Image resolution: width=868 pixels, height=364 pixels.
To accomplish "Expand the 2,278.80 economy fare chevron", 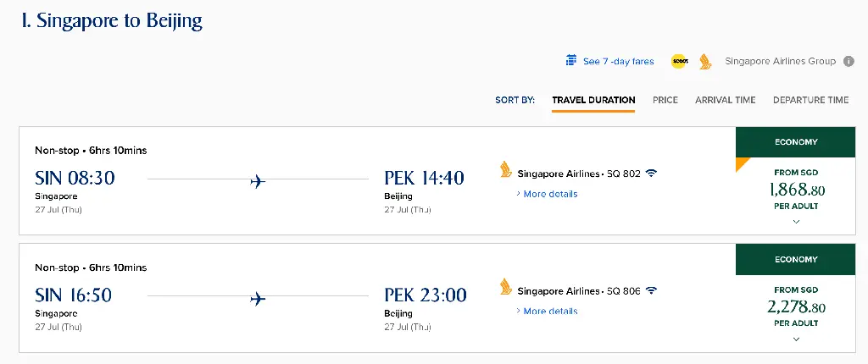I will click(796, 339).
